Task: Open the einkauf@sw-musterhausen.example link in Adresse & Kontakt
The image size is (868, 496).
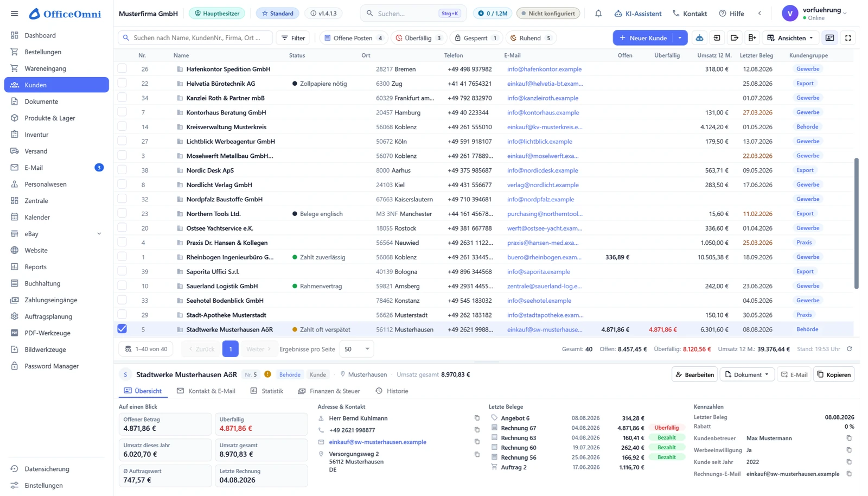Action: click(378, 442)
